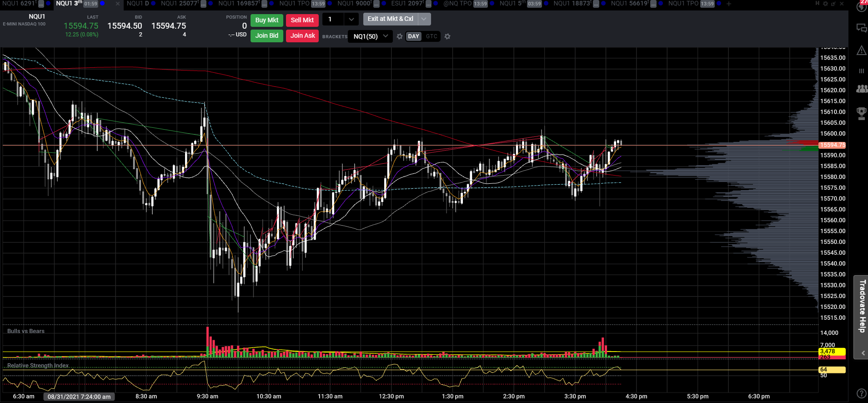
Task: Toggle link dot on NQU1 D tab
Action: tap(153, 4)
